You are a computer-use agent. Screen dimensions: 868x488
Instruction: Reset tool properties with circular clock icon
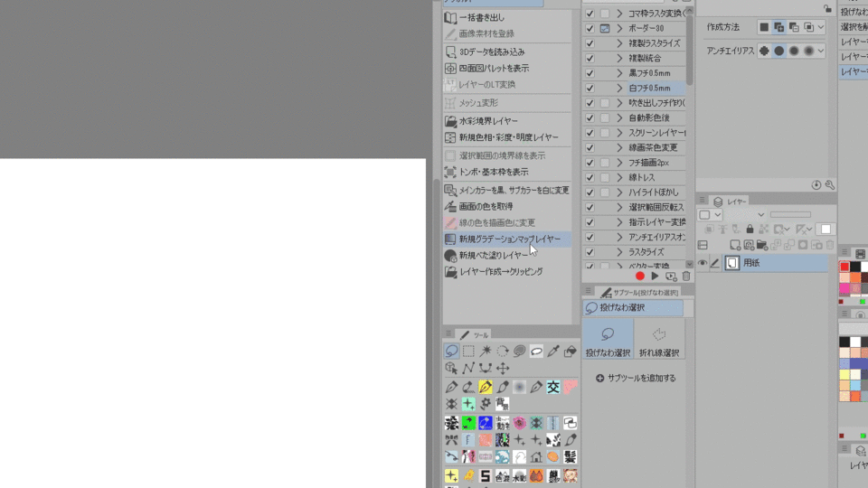coord(816,184)
